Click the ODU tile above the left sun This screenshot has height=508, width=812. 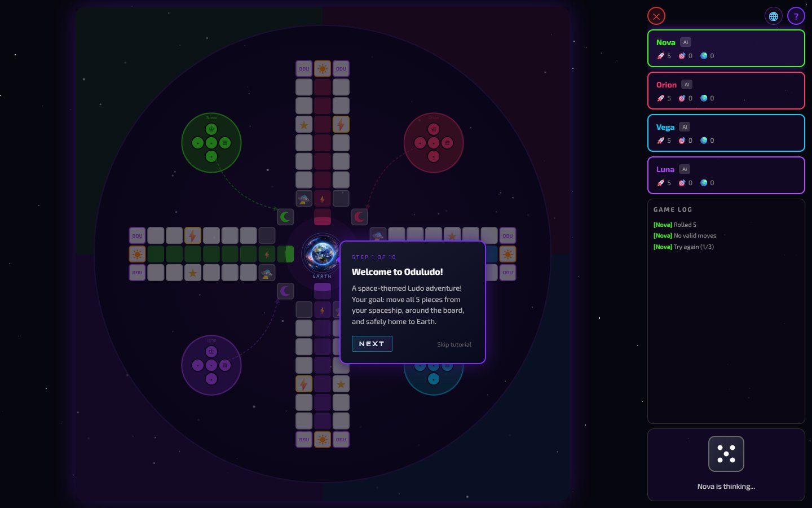click(x=138, y=235)
